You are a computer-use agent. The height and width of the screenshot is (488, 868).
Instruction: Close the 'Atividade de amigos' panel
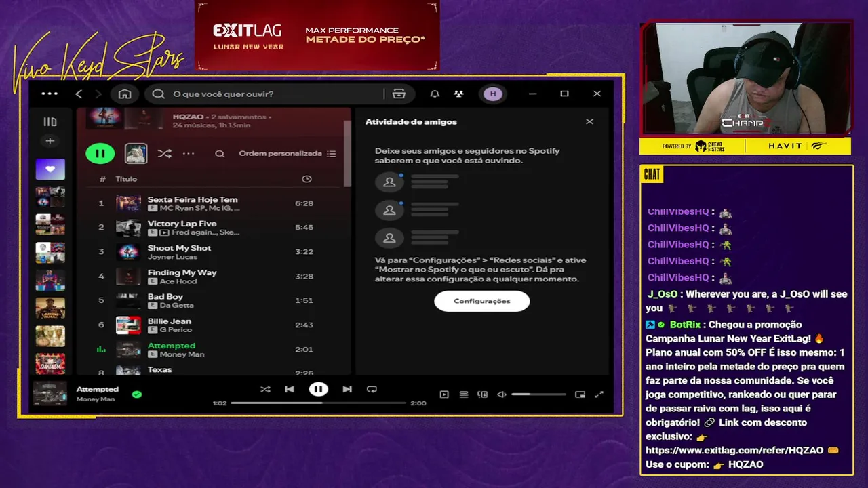589,121
